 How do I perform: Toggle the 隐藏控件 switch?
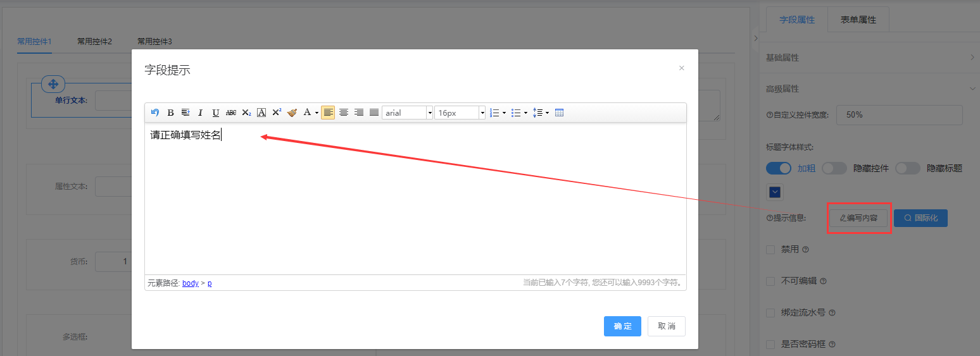[834, 168]
